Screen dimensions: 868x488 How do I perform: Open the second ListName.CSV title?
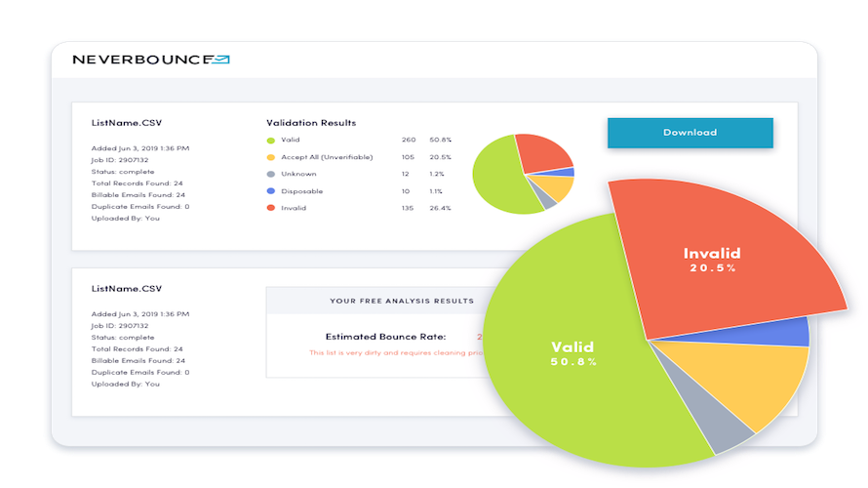pos(126,289)
